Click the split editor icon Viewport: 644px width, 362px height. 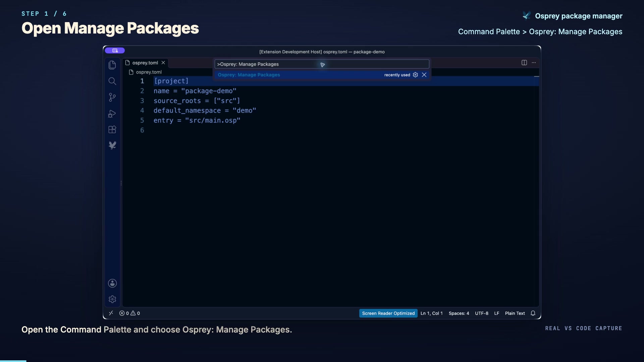[x=524, y=63]
